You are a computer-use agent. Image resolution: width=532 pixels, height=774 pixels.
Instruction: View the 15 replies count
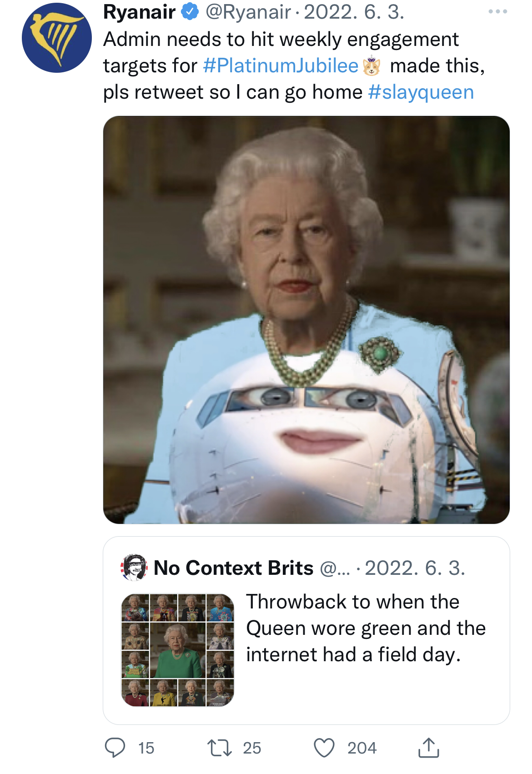(146, 748)
